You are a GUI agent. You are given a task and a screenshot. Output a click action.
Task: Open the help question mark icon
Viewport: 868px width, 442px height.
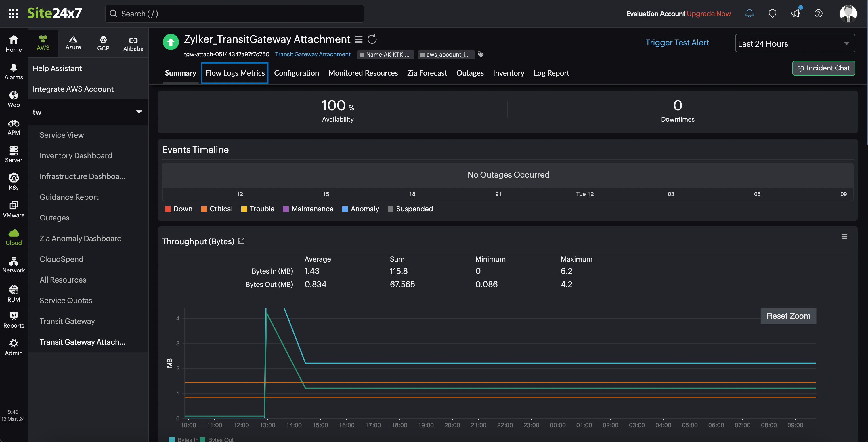818,14
